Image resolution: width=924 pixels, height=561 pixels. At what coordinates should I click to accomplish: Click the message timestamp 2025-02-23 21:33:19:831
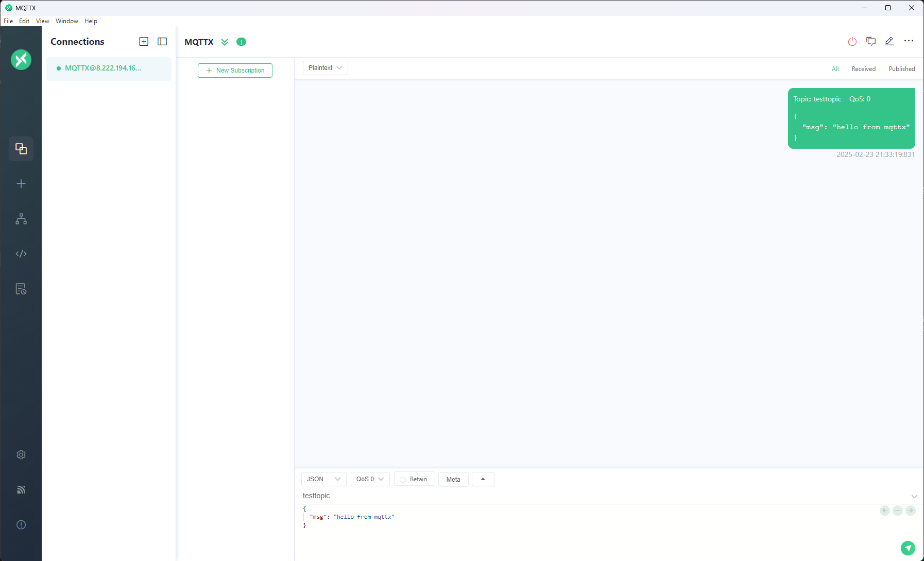point(876,154)
